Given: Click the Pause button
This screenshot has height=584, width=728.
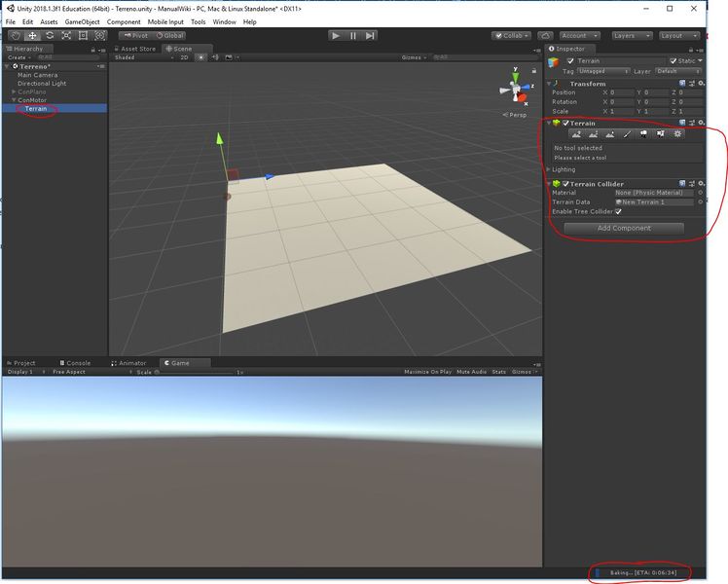Looking at the screenshot, I should tap(353, 36).
